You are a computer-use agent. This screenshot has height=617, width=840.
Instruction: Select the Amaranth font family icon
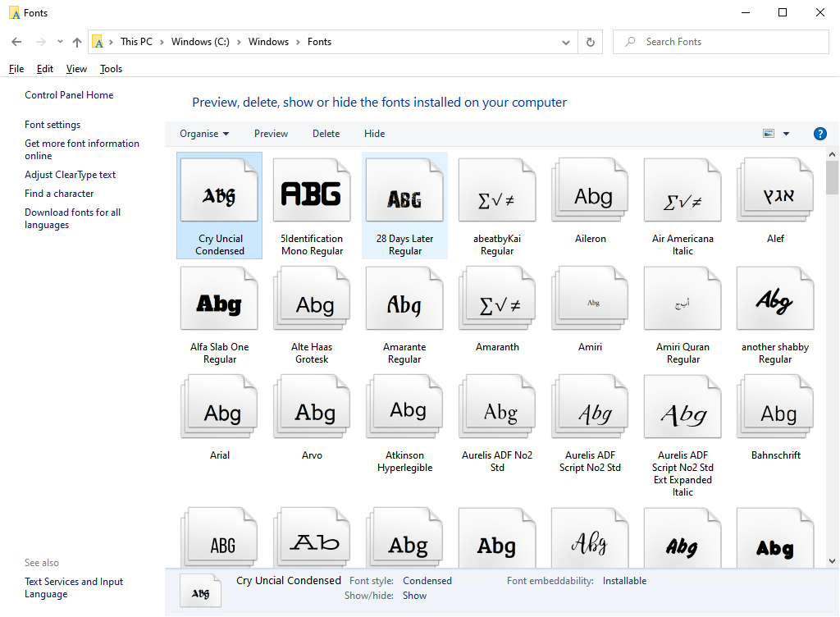[497, 299]
